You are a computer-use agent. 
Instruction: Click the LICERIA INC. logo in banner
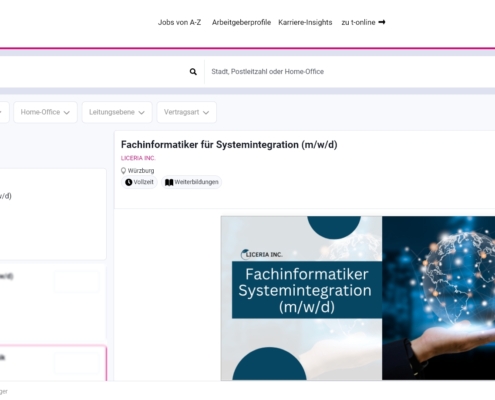click(x=261, y=254)
